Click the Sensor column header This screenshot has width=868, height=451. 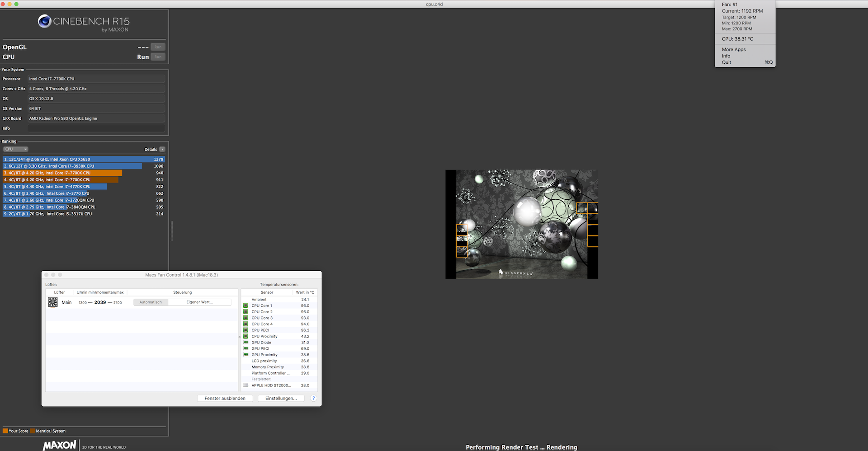[x=267, y=292]
